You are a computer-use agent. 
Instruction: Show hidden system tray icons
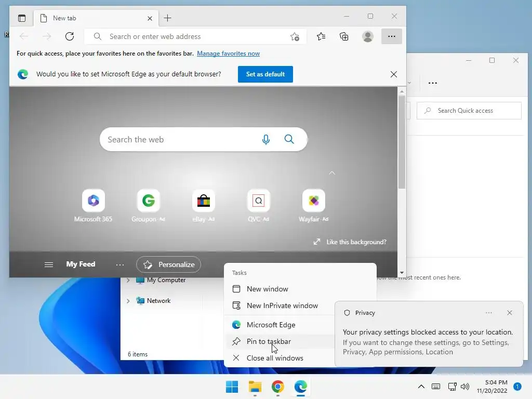421,387
